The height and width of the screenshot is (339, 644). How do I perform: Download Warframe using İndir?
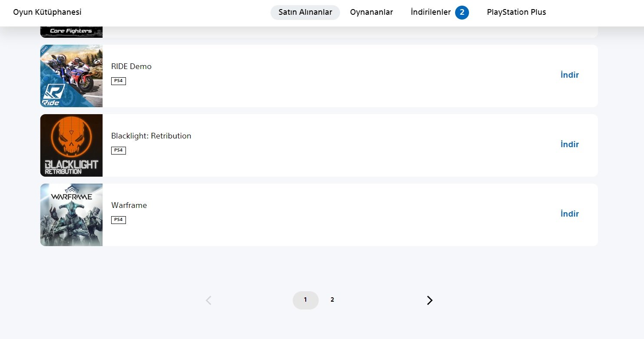pyautogui.click(x=570, y=214)
